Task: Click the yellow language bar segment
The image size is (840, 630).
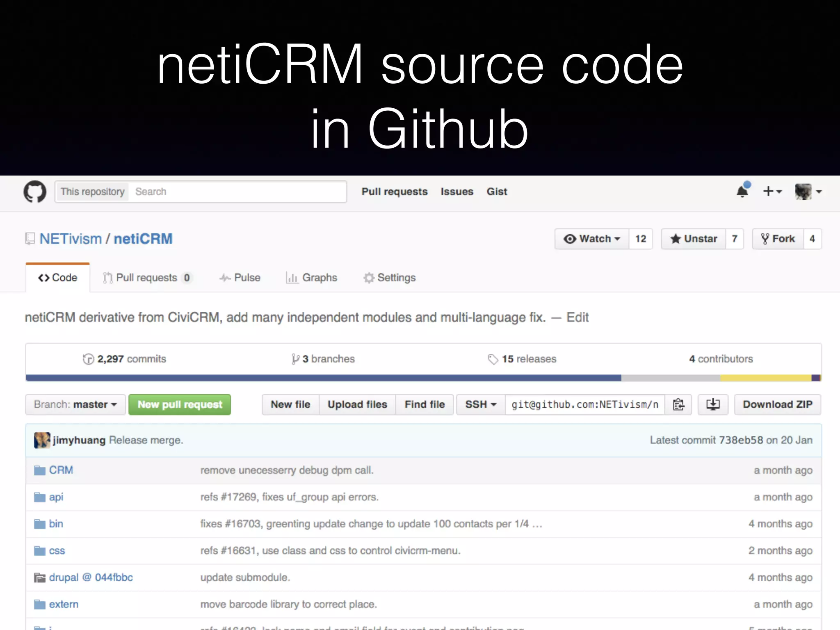Action: (x=766, y=378)
